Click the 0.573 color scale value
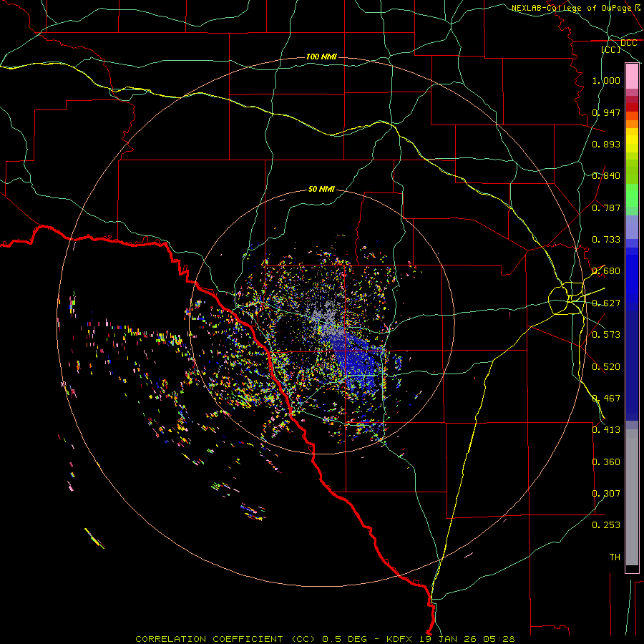 coord(606,335)
